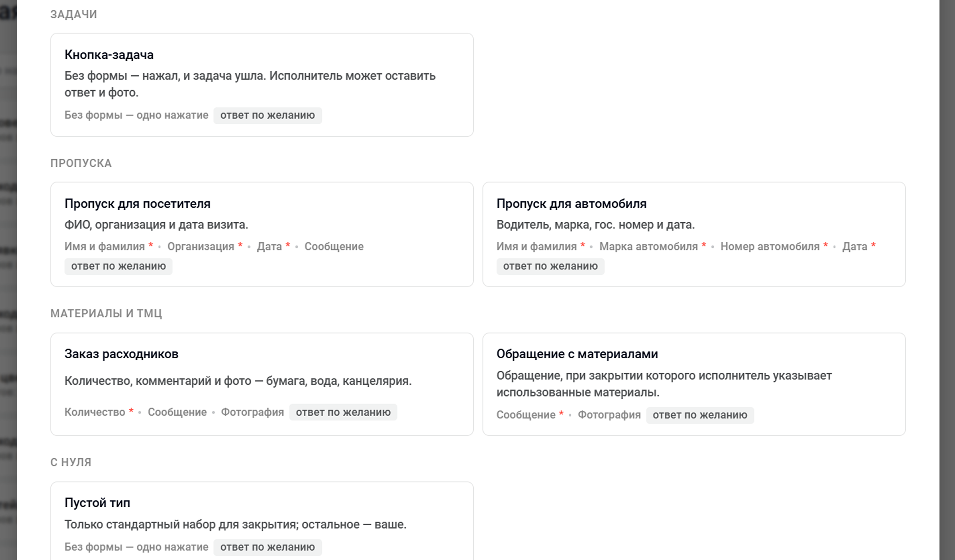Click 'ответ по желанию' badge in Пустой тип
This screenshot has height=560, width=955.
268,547
